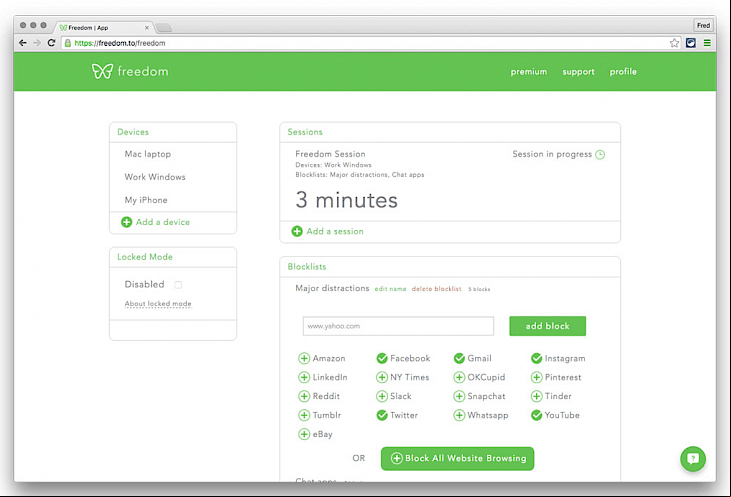Screen dimensions: 731x497
Task: Click the 3 minutes timer text
Action: tap(346, 200)
